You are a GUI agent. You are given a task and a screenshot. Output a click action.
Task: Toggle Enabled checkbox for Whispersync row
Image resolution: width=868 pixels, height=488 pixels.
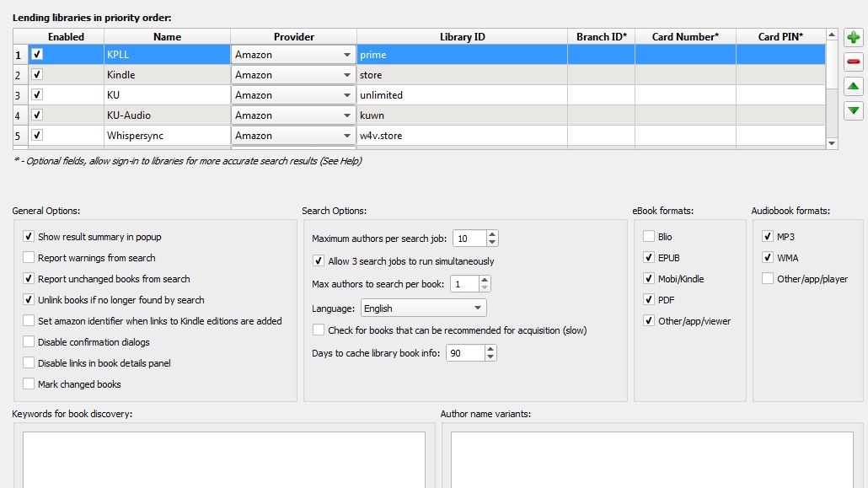37,135
